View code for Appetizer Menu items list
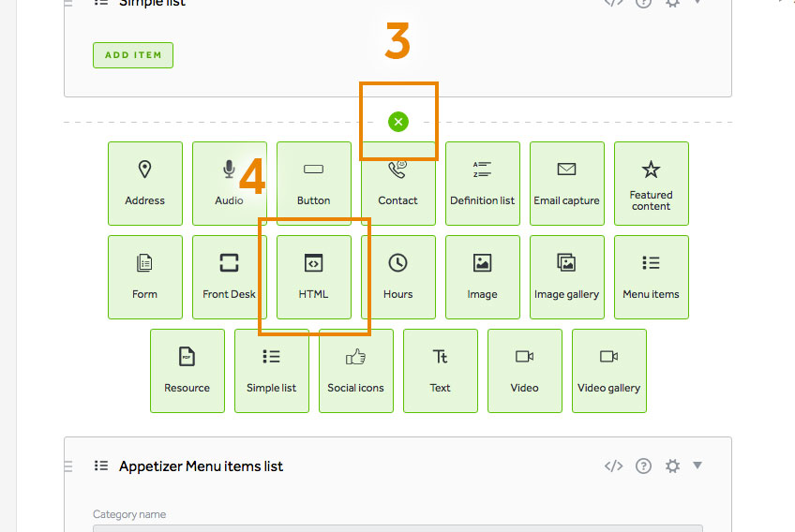The width and height of the screenshot is (795, 532). pos(613,466)
